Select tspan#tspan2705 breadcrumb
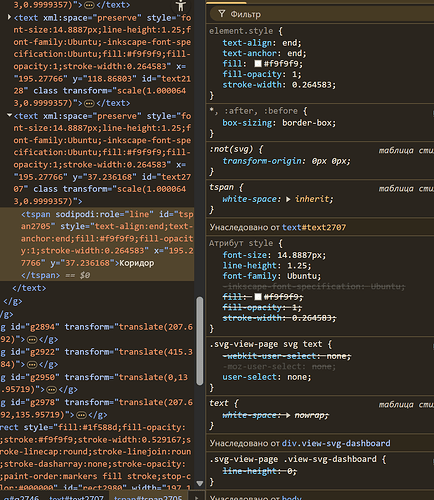434x500 pixels. click(x=148, y=497)
